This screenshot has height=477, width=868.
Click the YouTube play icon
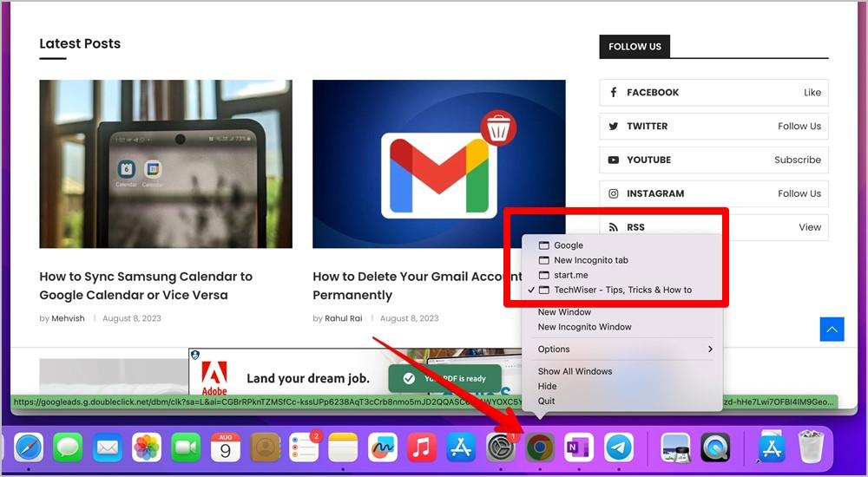614,160
